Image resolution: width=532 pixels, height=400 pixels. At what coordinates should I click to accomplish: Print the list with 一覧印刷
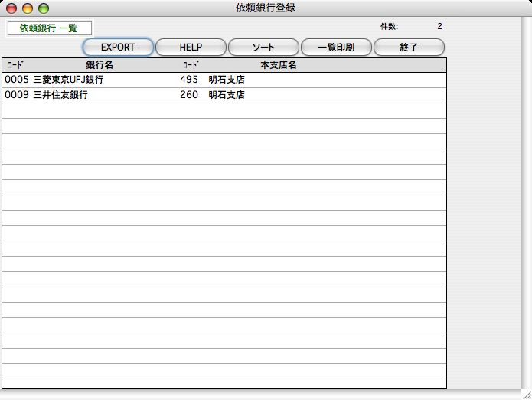point(337,48)
